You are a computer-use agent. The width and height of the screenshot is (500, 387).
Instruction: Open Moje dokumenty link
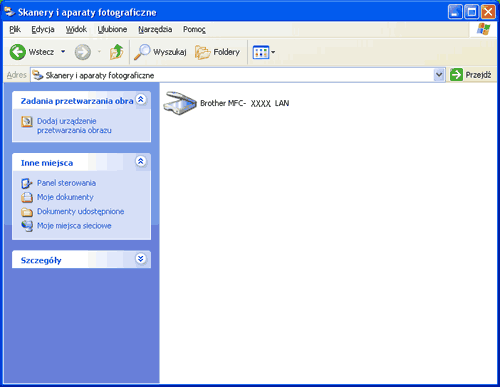tap(65, 197)
